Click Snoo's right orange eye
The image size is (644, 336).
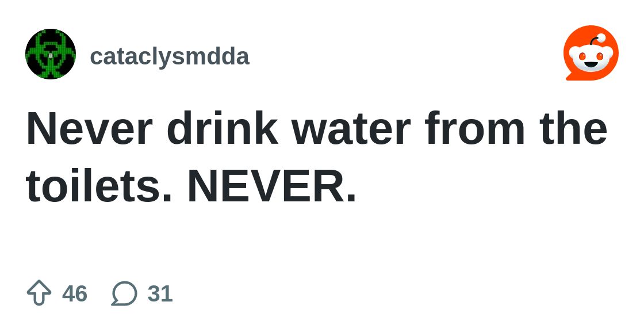click(x=600, y=56)
